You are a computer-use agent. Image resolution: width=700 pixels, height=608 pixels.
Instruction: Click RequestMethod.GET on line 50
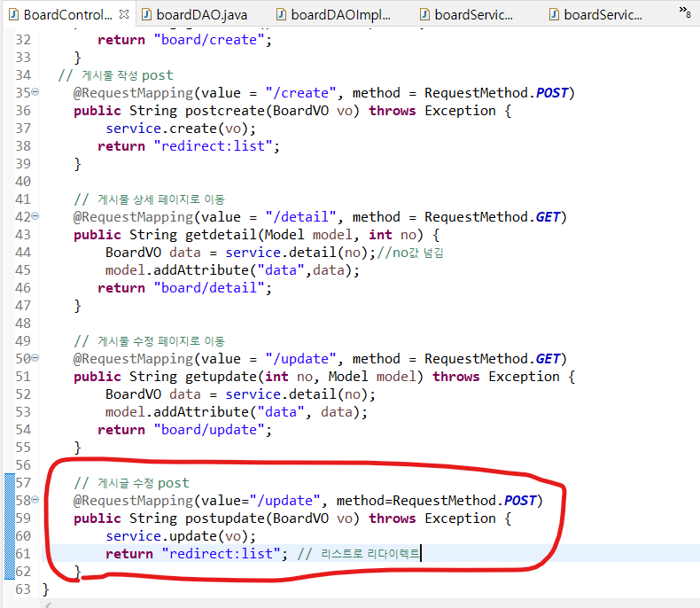493,359
